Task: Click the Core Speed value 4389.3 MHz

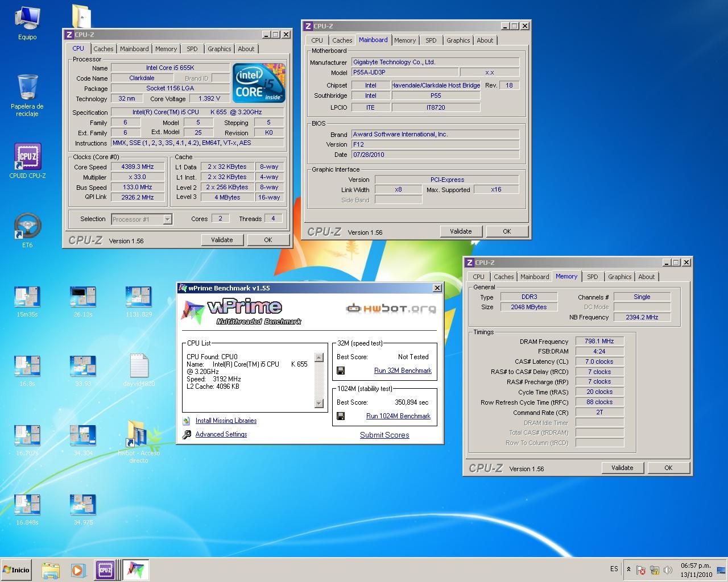Action: coord(138,167)
